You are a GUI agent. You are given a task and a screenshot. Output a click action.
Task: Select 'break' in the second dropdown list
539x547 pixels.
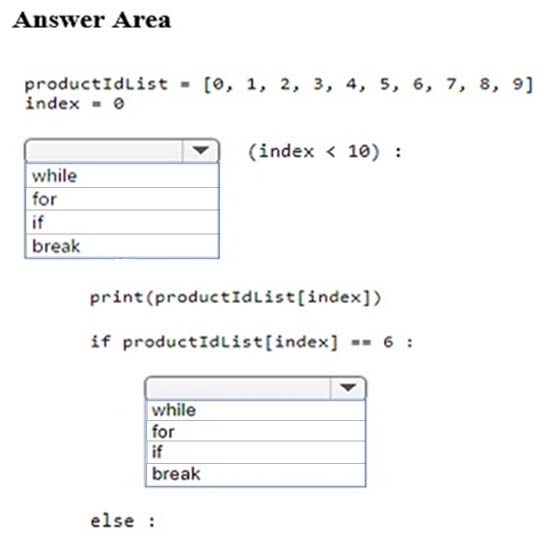click(255, 474)
